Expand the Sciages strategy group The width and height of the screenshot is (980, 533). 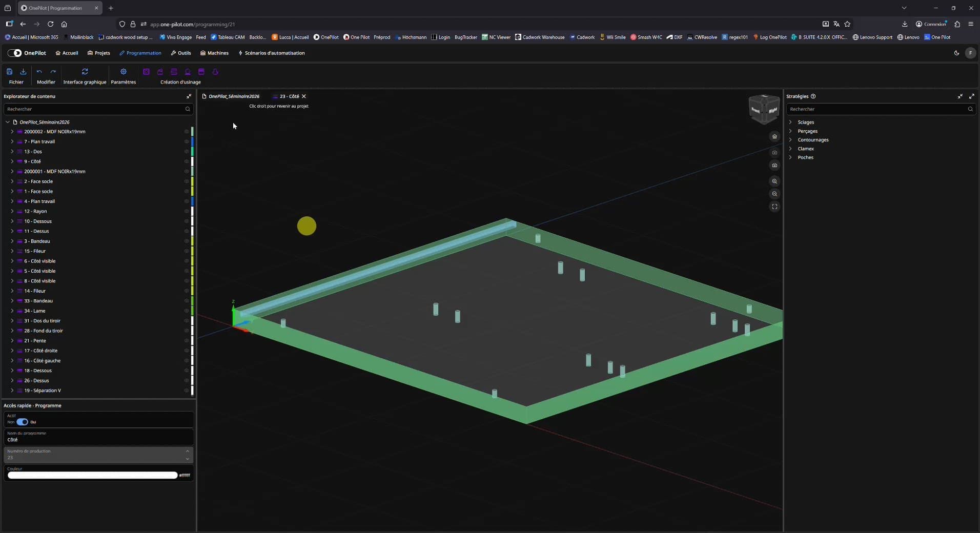(790, 122)
